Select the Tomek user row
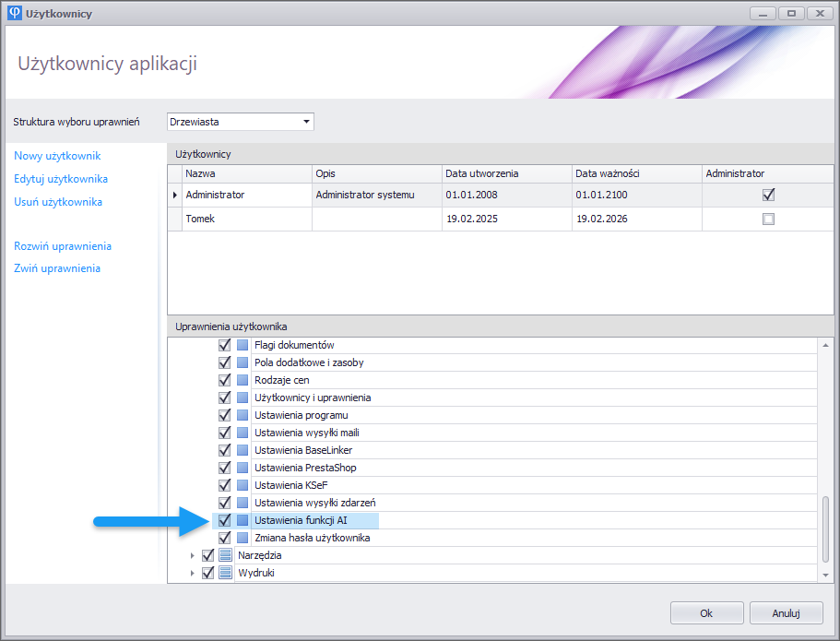The height and width of the screenshot is (641, 840). click(246, 220)
